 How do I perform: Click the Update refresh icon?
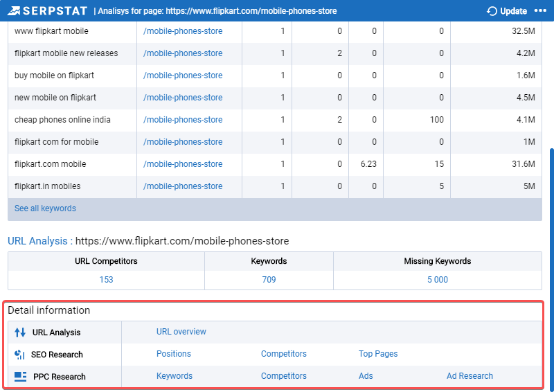tap(492, 11)
